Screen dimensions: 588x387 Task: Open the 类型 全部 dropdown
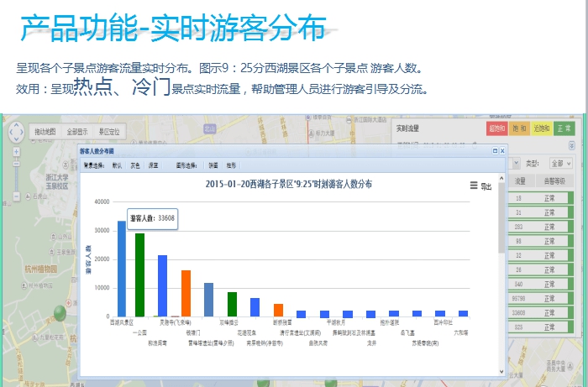pyautogui.click(x=560, y=163)
